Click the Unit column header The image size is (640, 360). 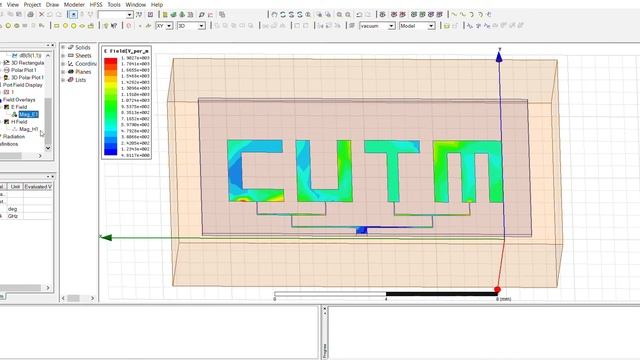pyautogui.click(x=15, y=187)
